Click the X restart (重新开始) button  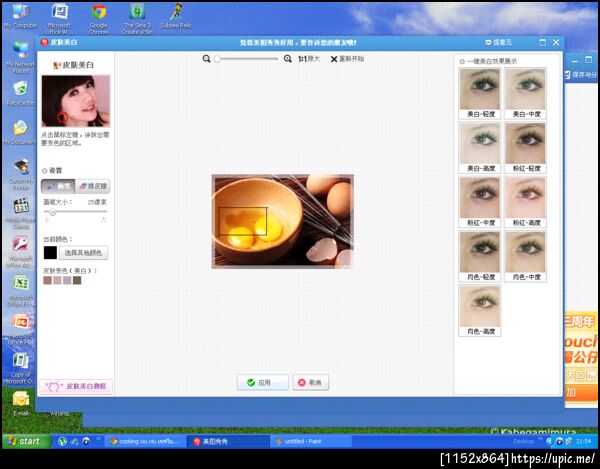tap(347, 59)
